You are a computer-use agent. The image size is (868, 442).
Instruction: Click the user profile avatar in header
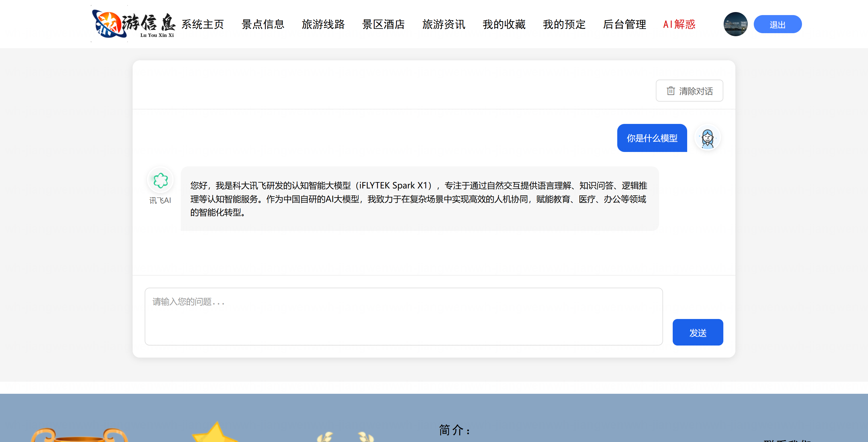pyautogui.click(x=735, y=24)
